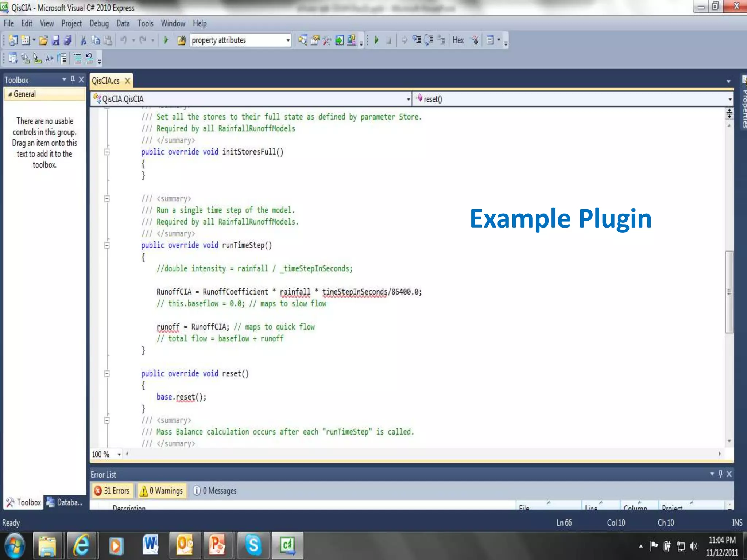
Task: Open the Toolbox wrench icon in toolbar
Action: click(x=327, y=40)
